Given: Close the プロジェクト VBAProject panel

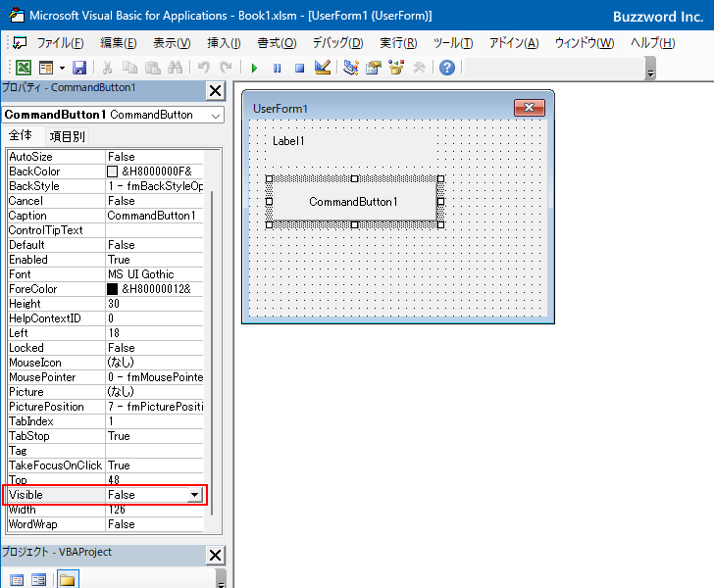Looking at the screenshot, I should point(216,556).
